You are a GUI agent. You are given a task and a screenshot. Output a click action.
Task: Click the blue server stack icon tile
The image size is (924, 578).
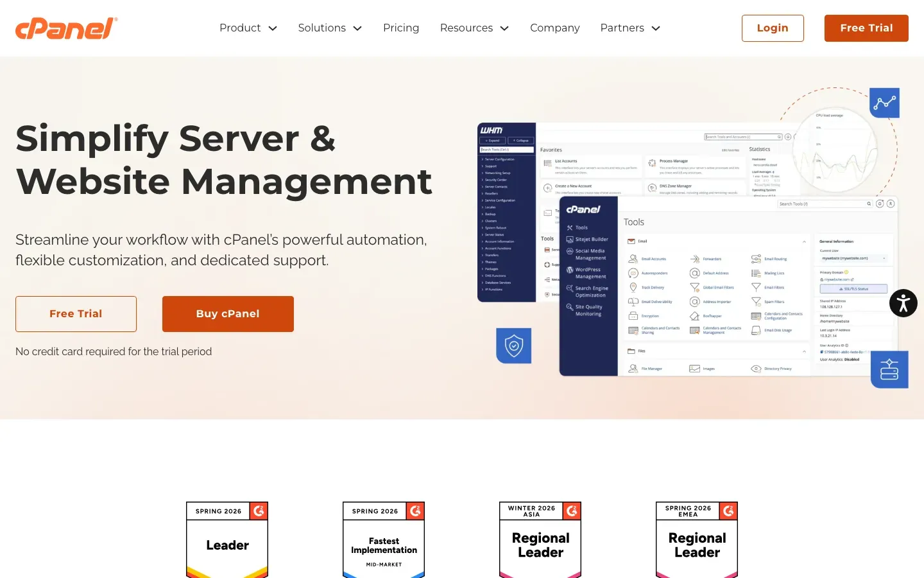(889, 369)
